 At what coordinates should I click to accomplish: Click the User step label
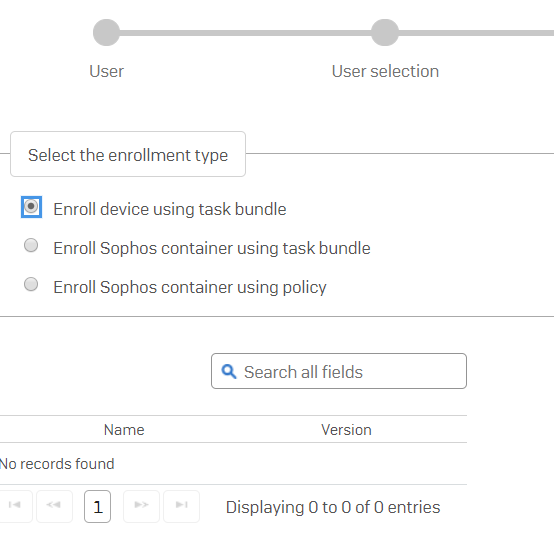[x=106, y=71]
